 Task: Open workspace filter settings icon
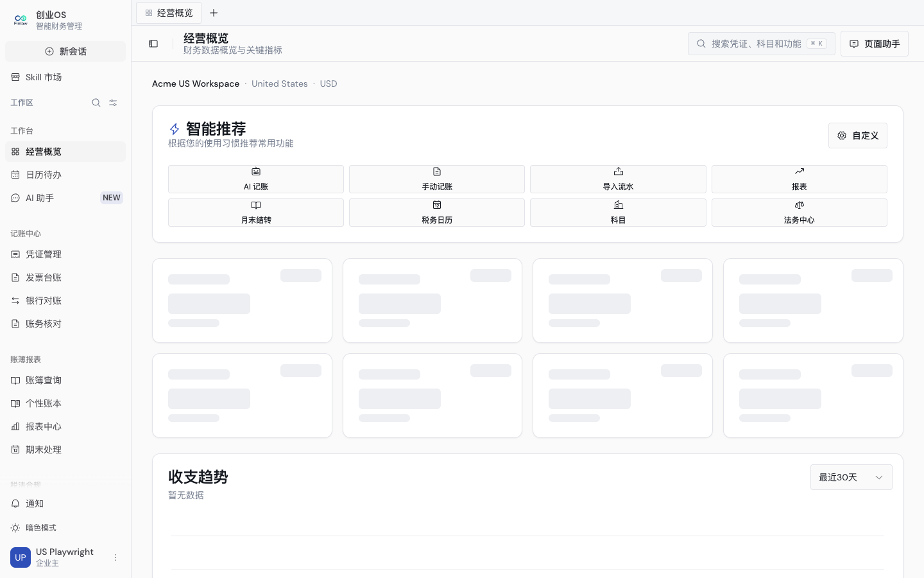113,103
